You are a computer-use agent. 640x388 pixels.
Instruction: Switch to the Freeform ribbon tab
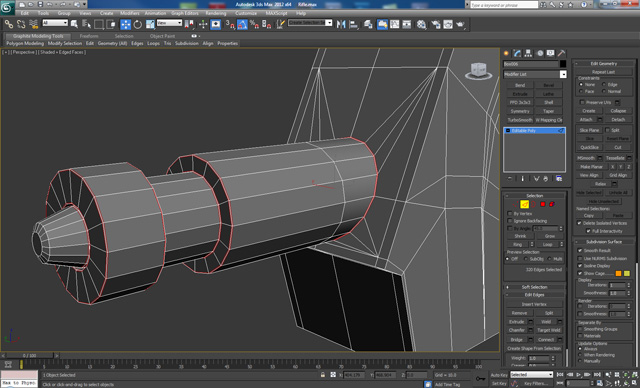click(89, 36)
